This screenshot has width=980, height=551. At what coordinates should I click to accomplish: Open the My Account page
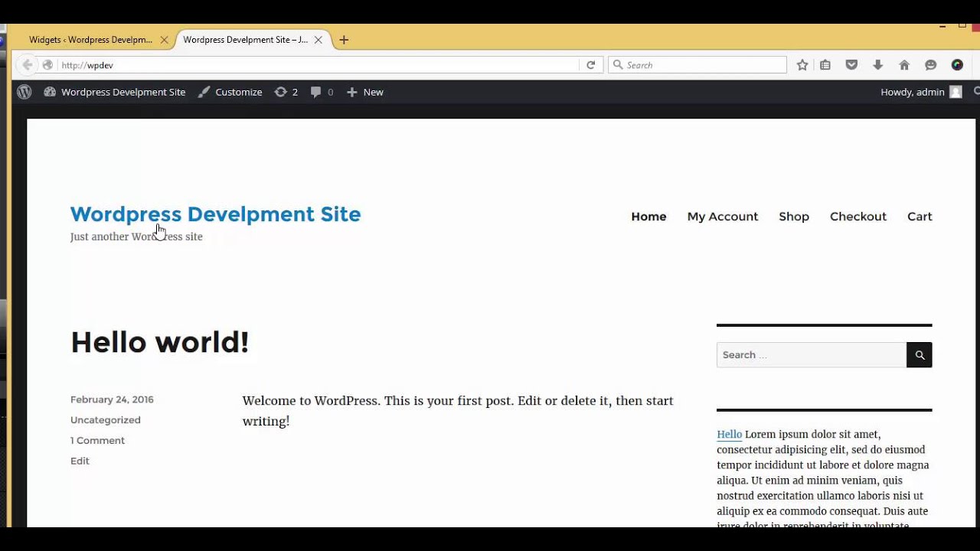click(723, 217)
